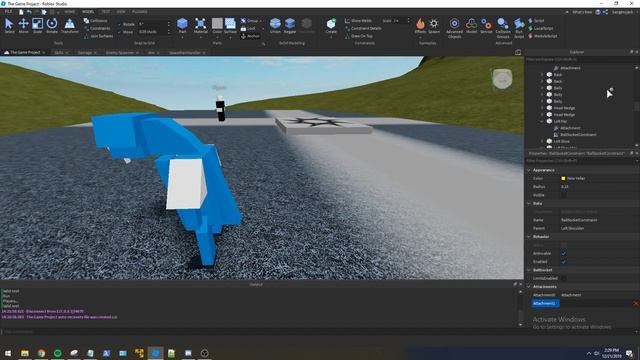The width and height of the screenshot is (640, 360).
Task: Activate the Scale tool
Action: 38,25
